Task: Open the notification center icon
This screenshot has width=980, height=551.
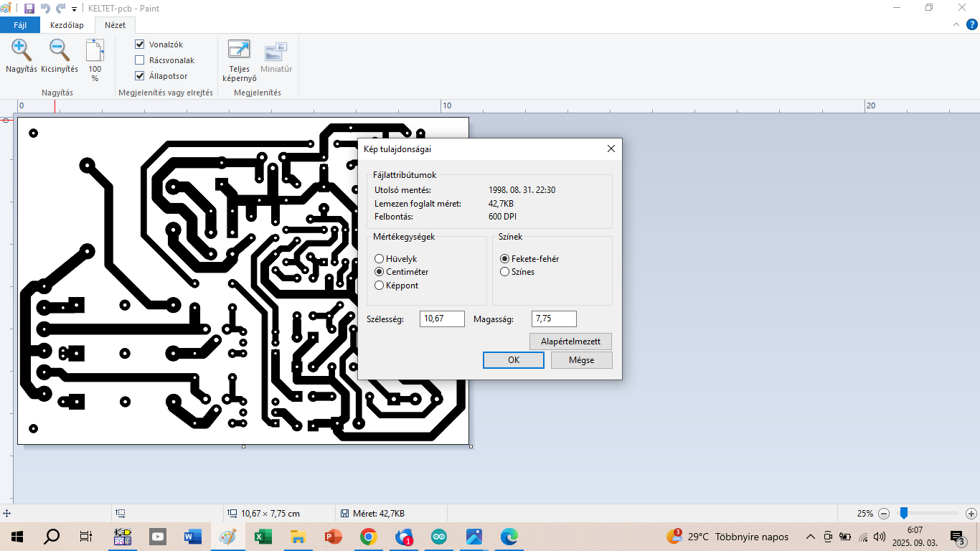Action: point(957,537)
